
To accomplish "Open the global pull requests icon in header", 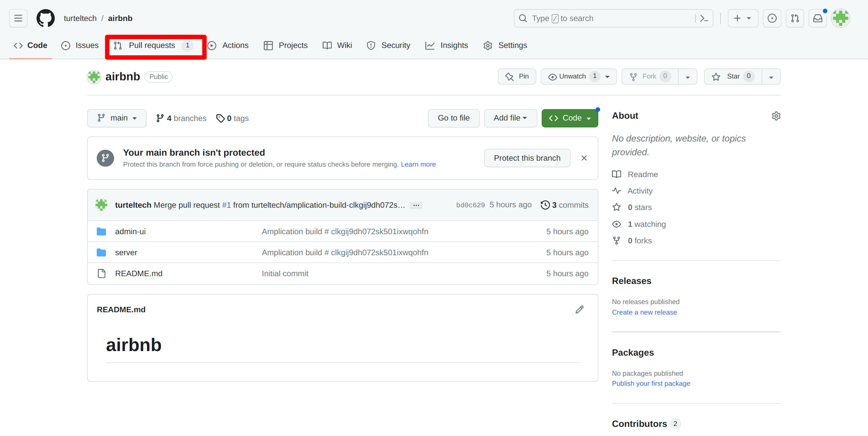I will coord(795,18).
